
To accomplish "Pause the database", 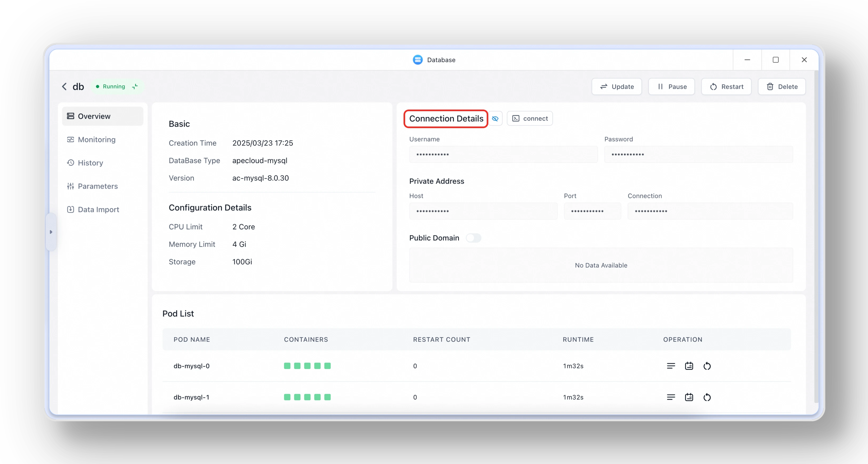I will [672, 87].
